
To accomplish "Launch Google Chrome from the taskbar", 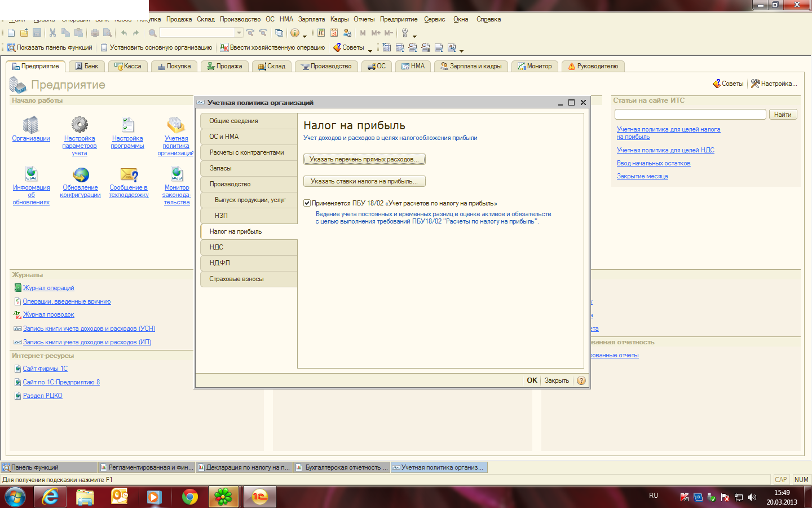I will (190, 497).
